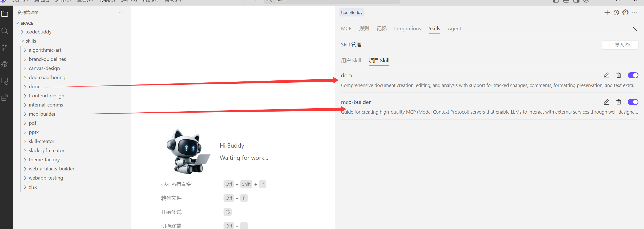Expand the canvas-design folder chevron
Viewport: 644px width, 229px height.
coord(25,68)
